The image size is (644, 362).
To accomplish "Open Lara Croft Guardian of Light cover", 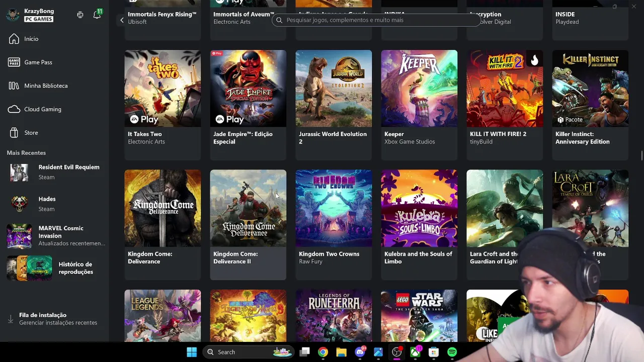I will coord(505,208).
